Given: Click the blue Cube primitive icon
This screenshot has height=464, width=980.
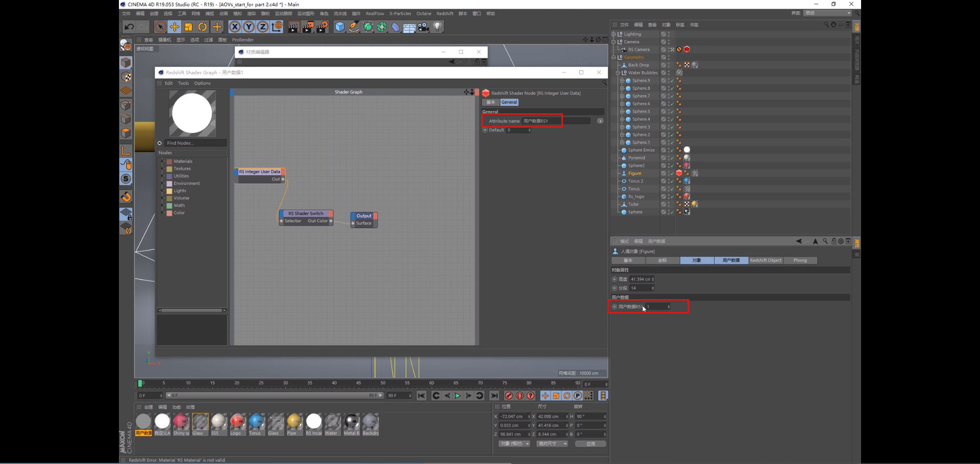Looking at the screenshot, I should click(340, 27).
